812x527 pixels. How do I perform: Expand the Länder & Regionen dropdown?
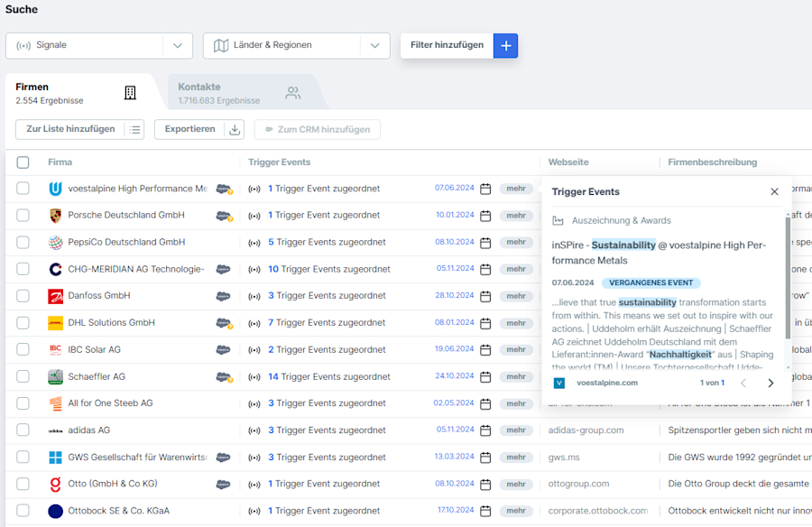point(374,45)
